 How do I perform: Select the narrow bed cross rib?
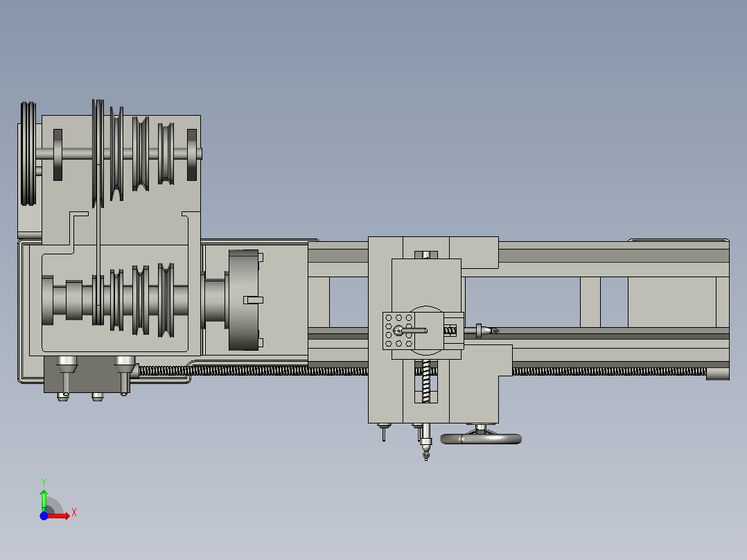[590, 301]
